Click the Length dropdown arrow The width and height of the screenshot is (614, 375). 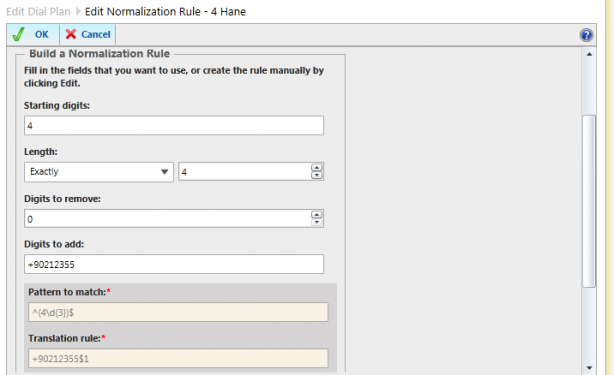pyautogui.click(x=164, y=172)
